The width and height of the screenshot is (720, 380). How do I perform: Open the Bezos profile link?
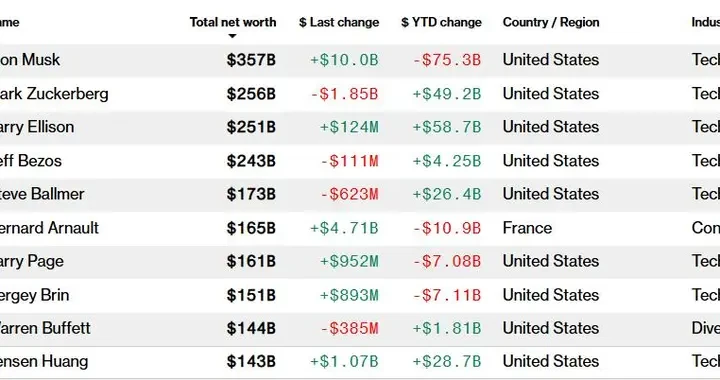[x=31, y=161]
